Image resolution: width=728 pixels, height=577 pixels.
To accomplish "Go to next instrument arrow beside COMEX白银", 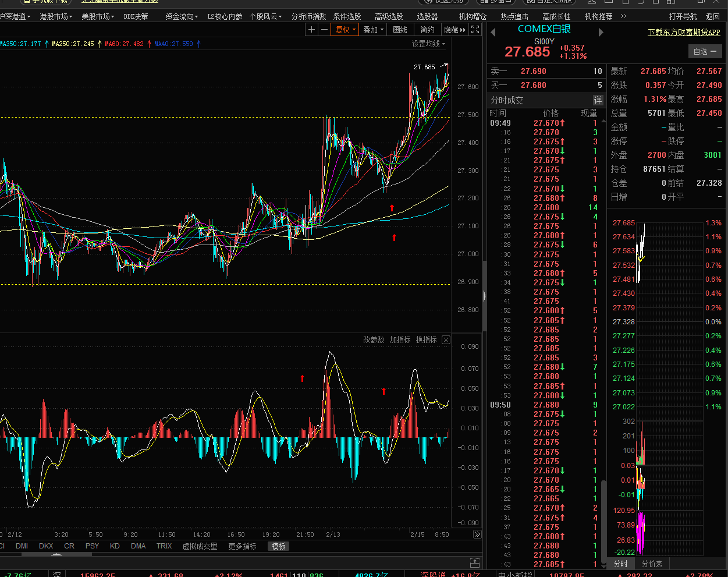I will 601,33.
